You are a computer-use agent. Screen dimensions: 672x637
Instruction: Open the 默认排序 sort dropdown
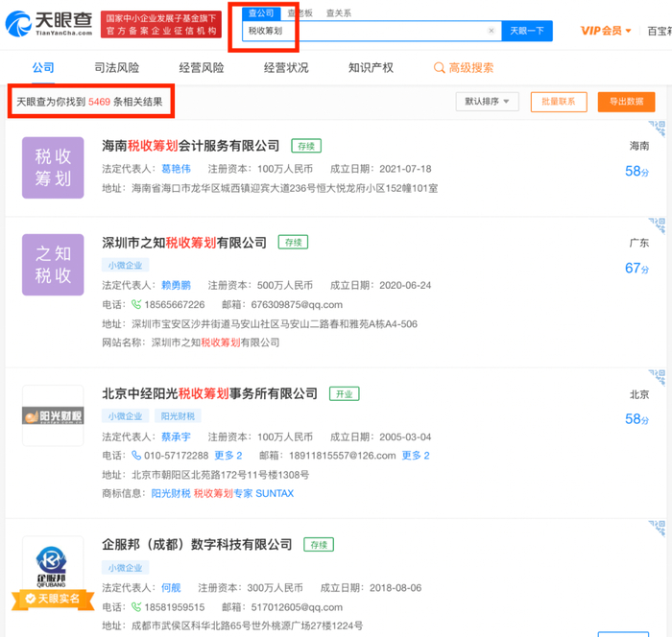(x=487, y=102)
